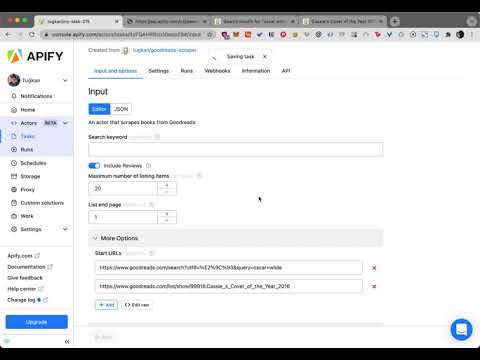Open the chat support widget
The width and height of the screenshot is (480, 360).
(x=461, y=329)
